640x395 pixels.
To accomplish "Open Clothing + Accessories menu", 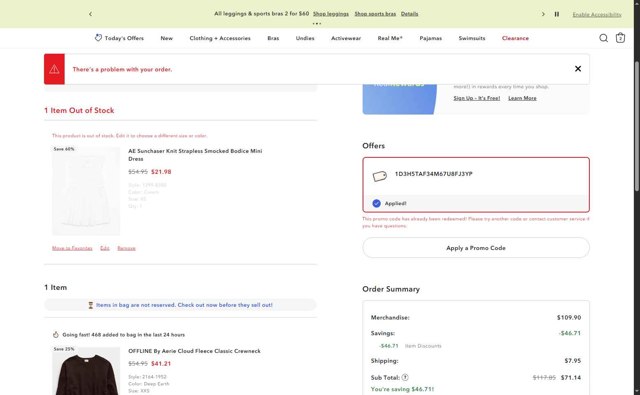I will pyautogui.click(x=220, y=38).
